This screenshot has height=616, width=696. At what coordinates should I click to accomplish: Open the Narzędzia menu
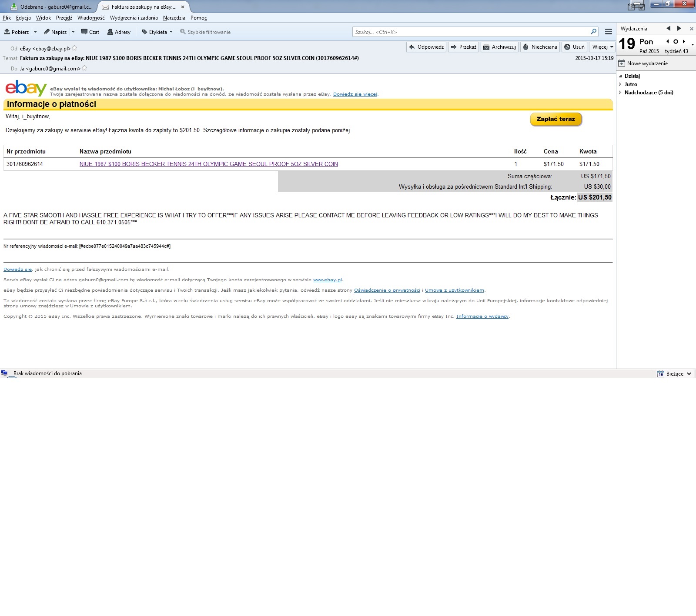tap(174, 18)
